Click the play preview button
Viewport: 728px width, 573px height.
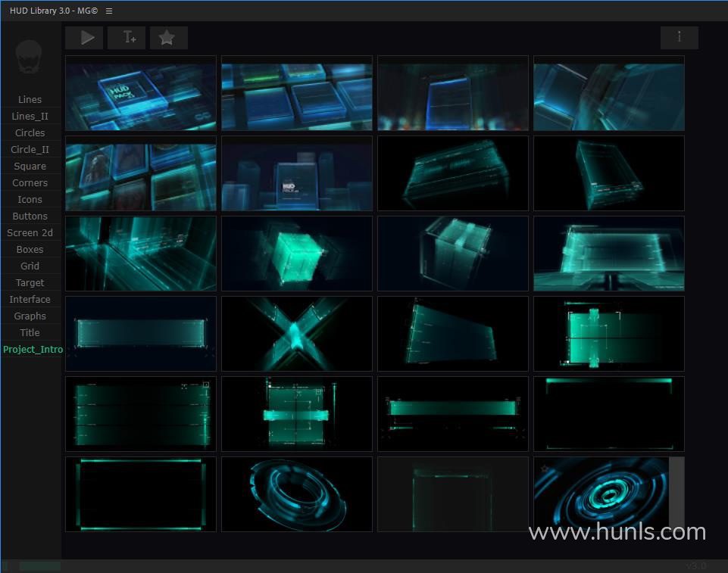[84, 38]
